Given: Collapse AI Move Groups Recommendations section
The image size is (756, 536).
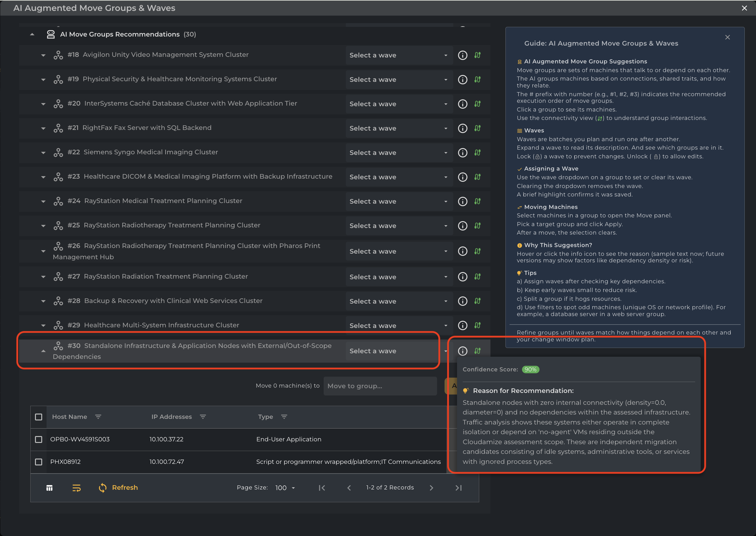Looking at the screenshot, I should coord(32,34).
